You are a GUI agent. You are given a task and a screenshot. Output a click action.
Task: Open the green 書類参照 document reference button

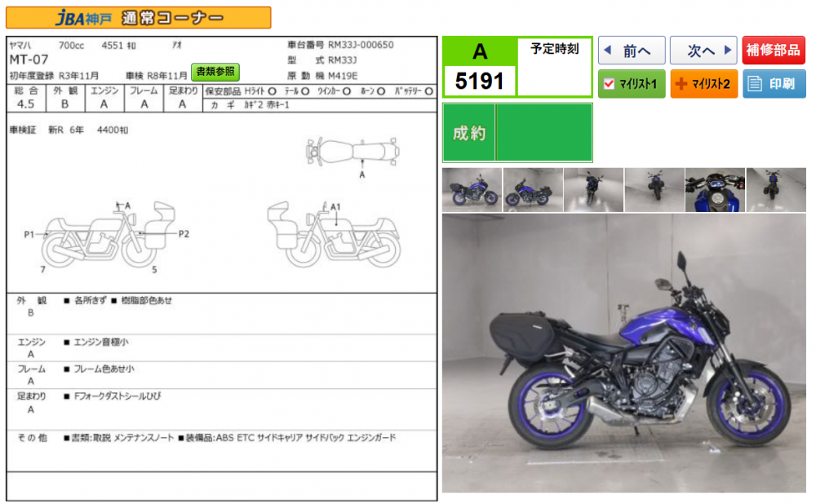(x=215, y=72)
